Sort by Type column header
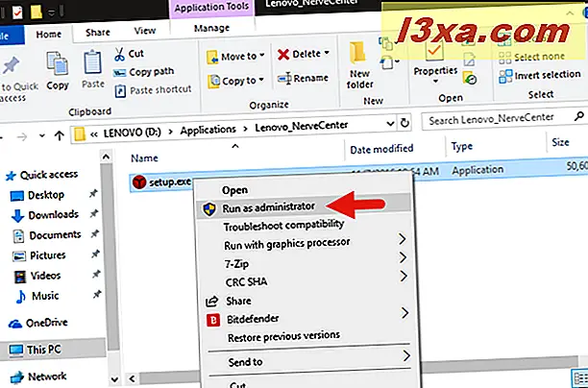Viewport: 588px width, 388px height. (x=461, y=146)
